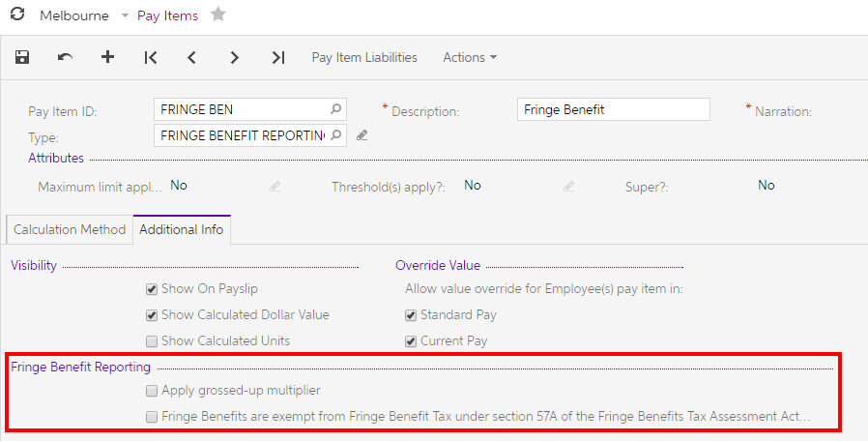The width and height of the screenshot is (868, 442).
Task: Open the Pay Item ID lookup search
Action: tap(335, 109)
